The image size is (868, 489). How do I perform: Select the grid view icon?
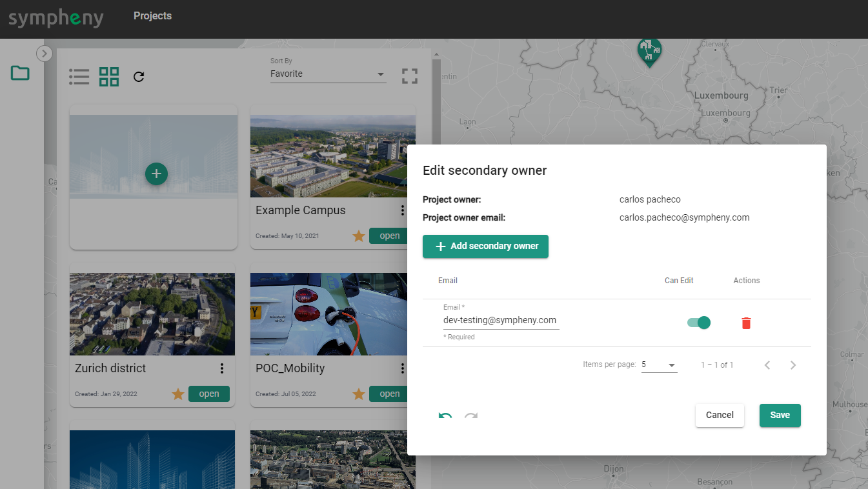pyautogui.click(x=109, y=77)
